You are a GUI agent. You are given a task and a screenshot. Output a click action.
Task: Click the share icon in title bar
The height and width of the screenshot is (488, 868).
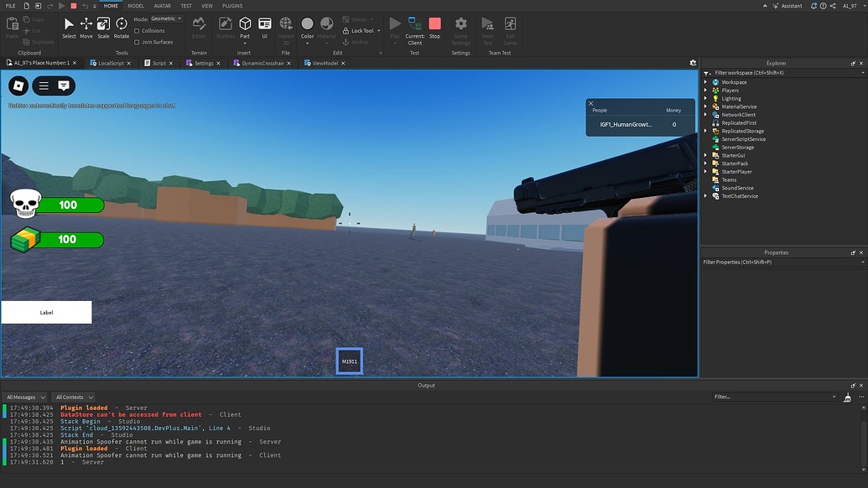click(x=833, y=6)
